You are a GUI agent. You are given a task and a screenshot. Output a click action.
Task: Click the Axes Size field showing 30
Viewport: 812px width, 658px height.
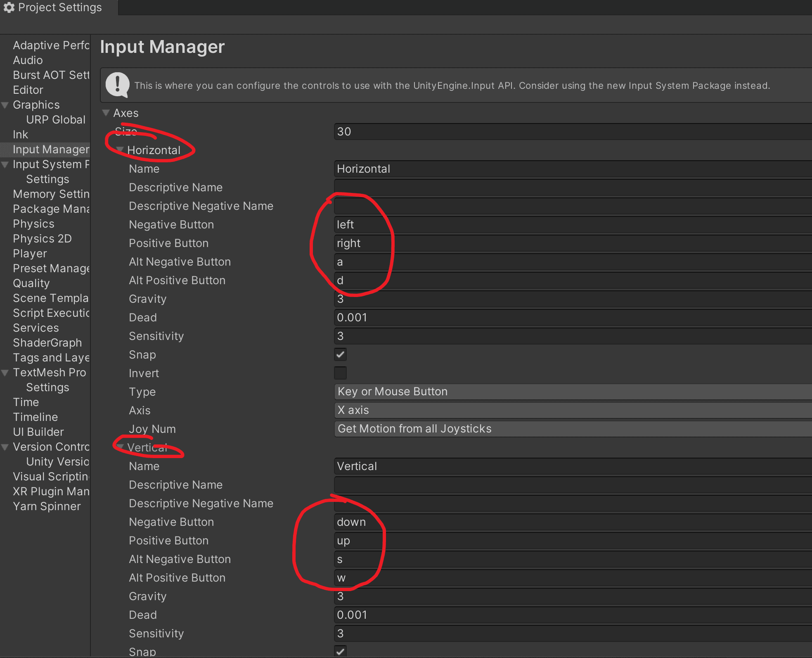573,132
